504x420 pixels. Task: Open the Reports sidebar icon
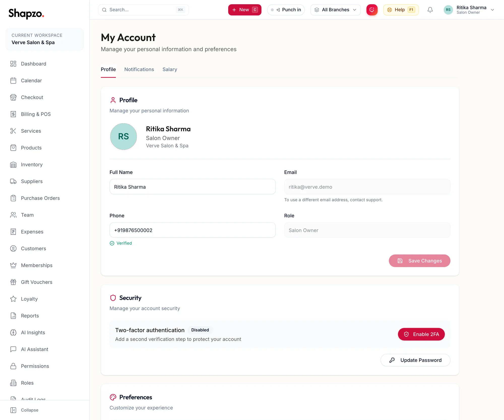pyautogui.click(x=13, y=316)
